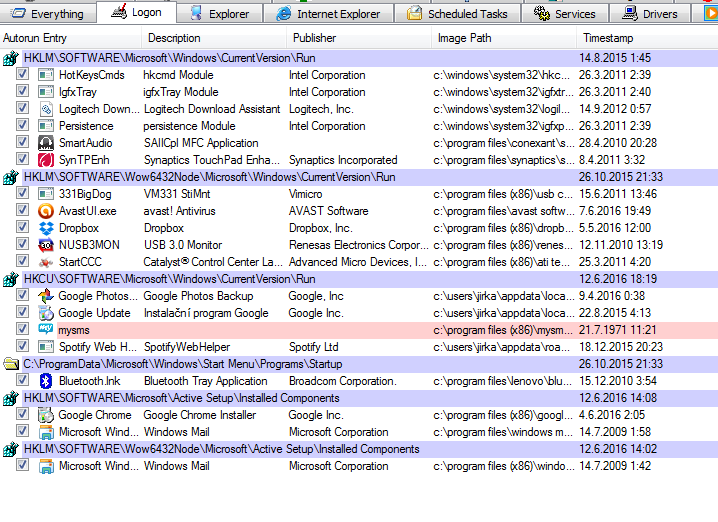
Task: Click registry icon of HKLM CurrentVersion\Run key
Action: coord(11,58)
